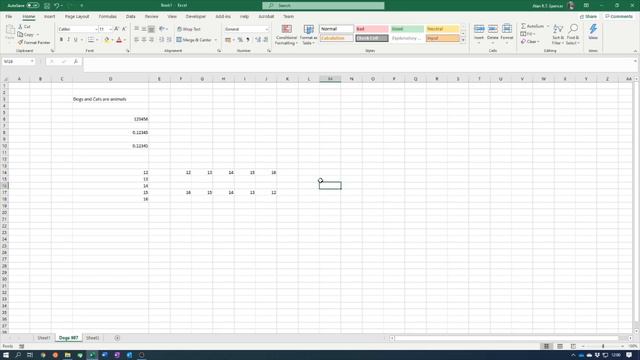640x360 pixels.
Task: Save the workbook using the Save icon
Action: pyautogui.click(x=47, y=6)
